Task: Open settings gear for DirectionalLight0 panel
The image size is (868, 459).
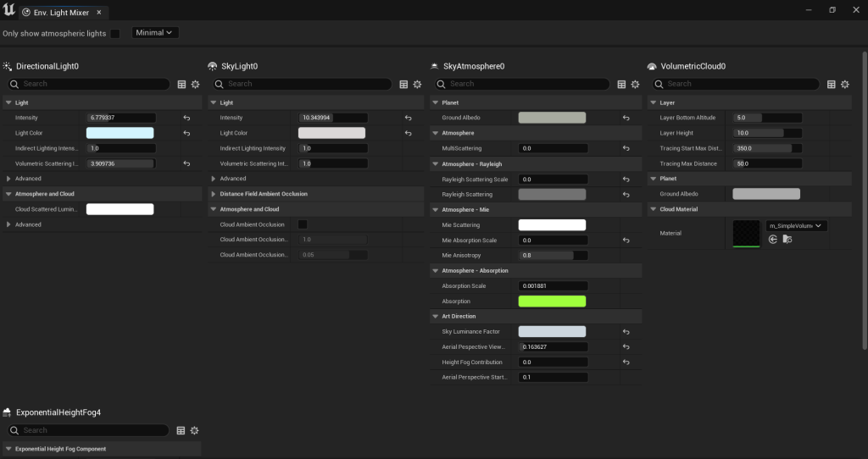Action: (195, 84)
